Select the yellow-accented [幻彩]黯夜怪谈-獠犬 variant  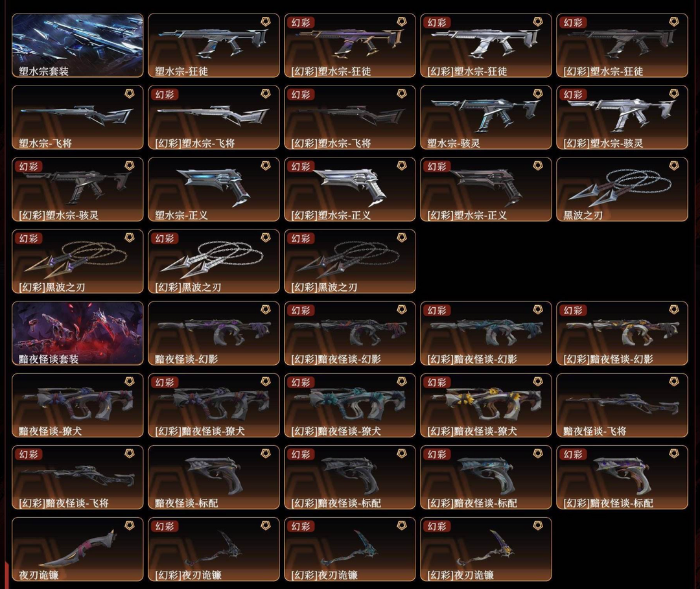(485, 405)
